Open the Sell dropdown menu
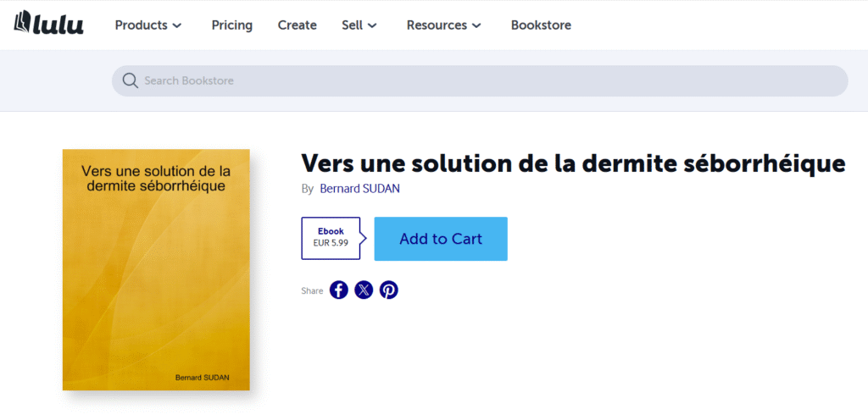 pos(359,25)
